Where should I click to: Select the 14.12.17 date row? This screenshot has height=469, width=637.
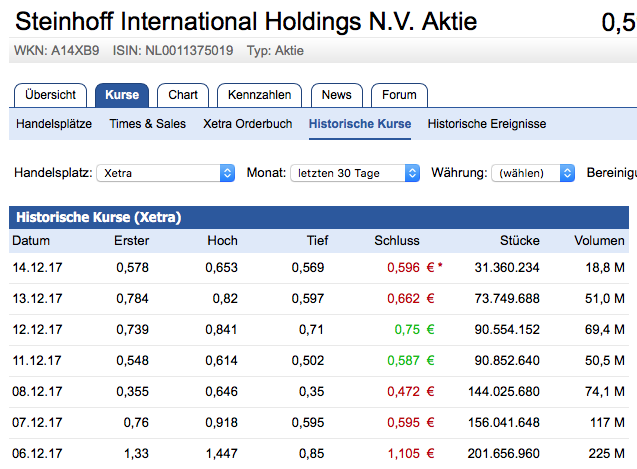tap(37, 268)
